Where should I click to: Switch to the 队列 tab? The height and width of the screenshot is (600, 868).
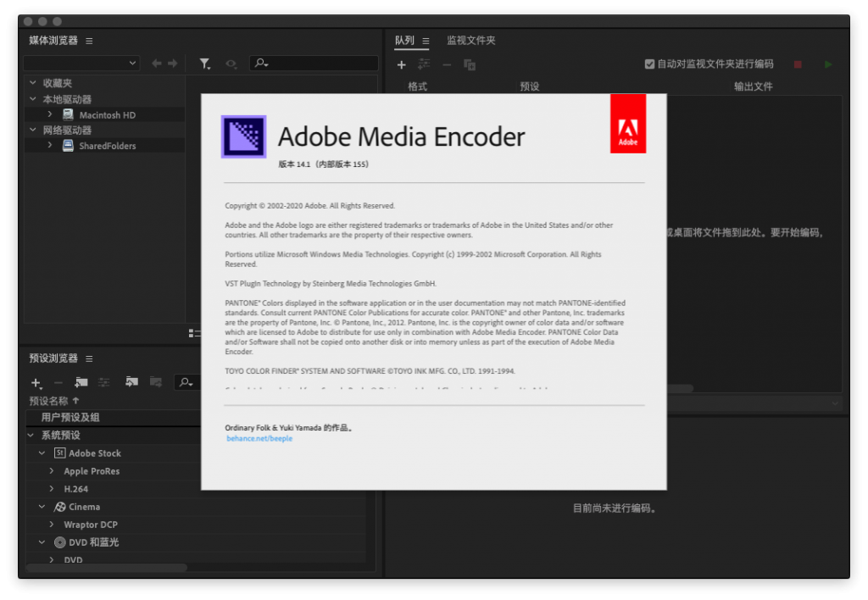(x=404, y=41)
